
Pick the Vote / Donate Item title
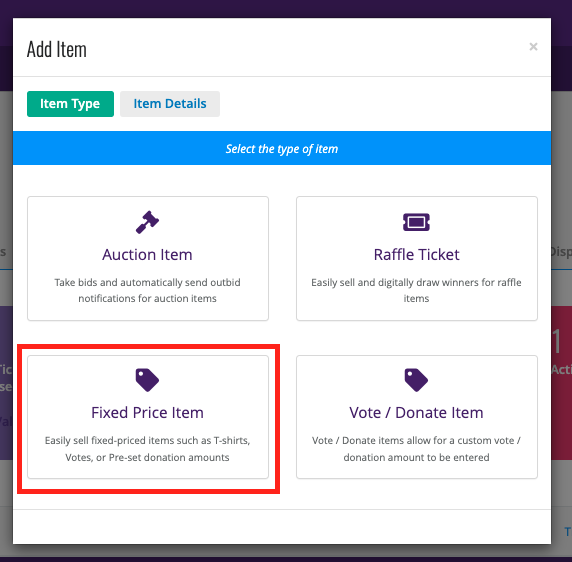(416, 412)
